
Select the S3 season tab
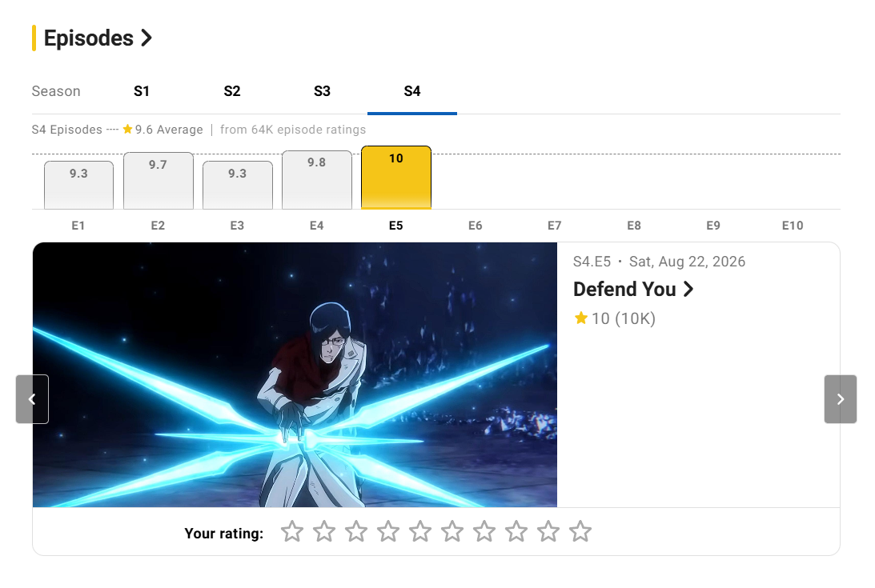point(322,91)
